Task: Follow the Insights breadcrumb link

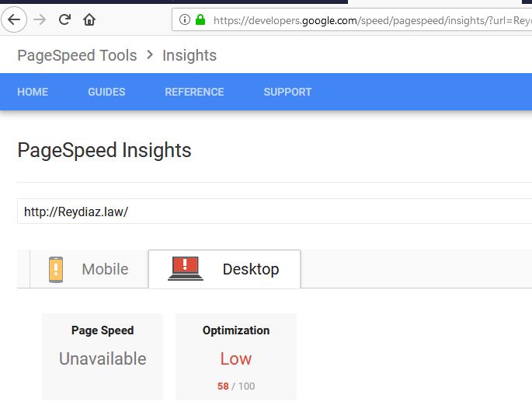Action: click(190, 55)
